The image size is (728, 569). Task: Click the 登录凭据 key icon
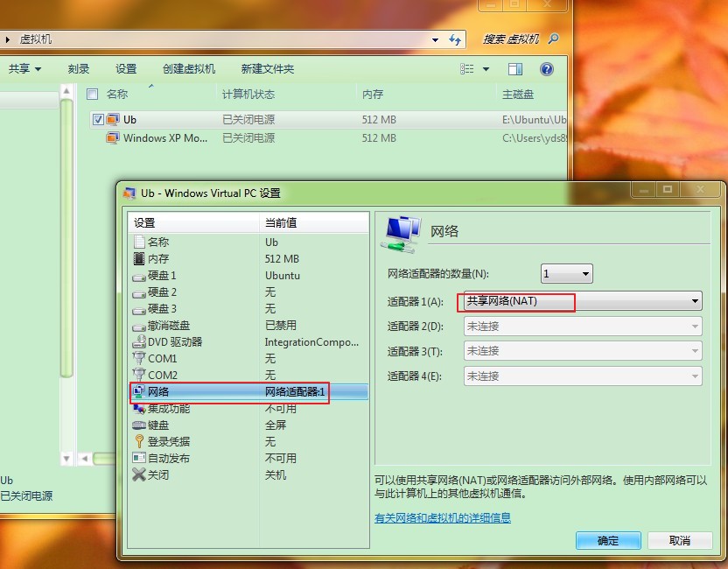tap(139, 441)
